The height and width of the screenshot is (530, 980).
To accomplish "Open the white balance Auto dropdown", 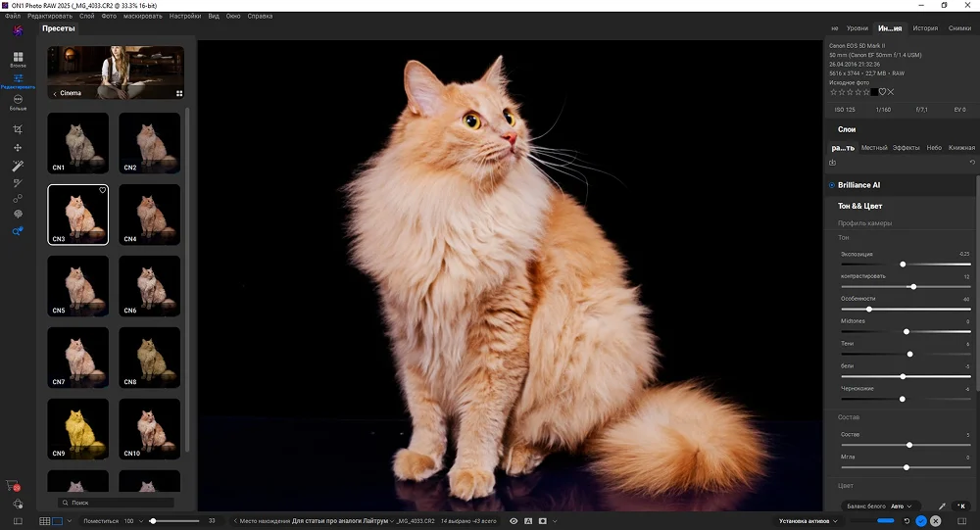I will tap(901, 506).
